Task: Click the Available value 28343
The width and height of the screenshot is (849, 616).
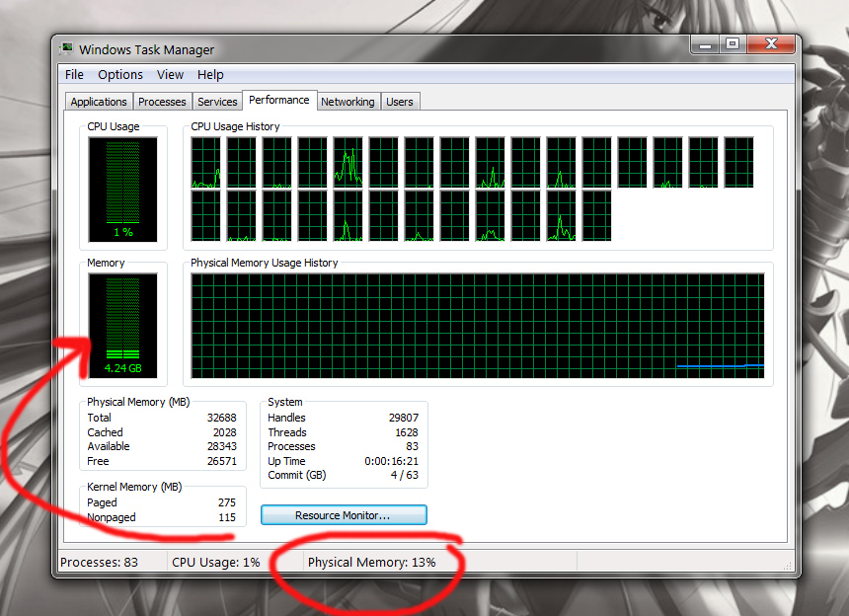Action: [221, 446]
